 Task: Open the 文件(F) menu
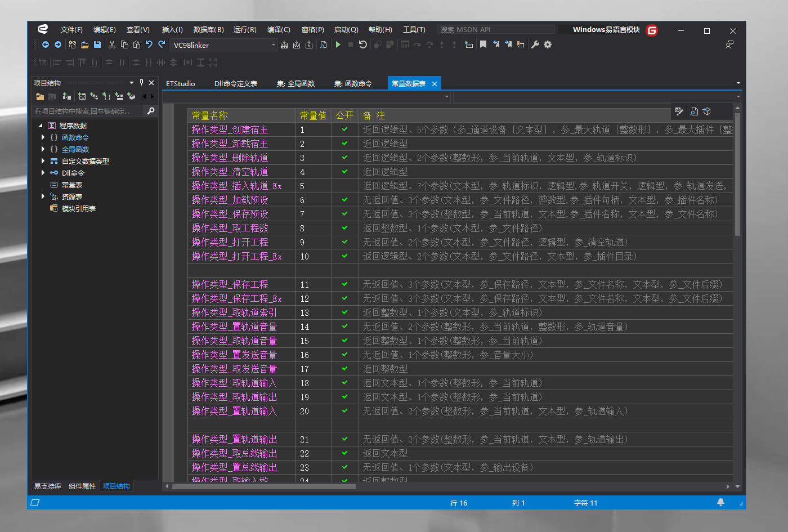tap(71, 30)
